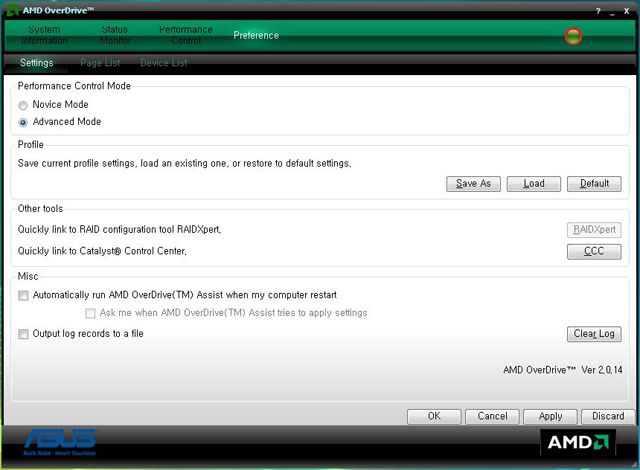The image size is (640, 470).
Task: Apply the current settings
Action: pyautogui.click(x=550, y=416)
